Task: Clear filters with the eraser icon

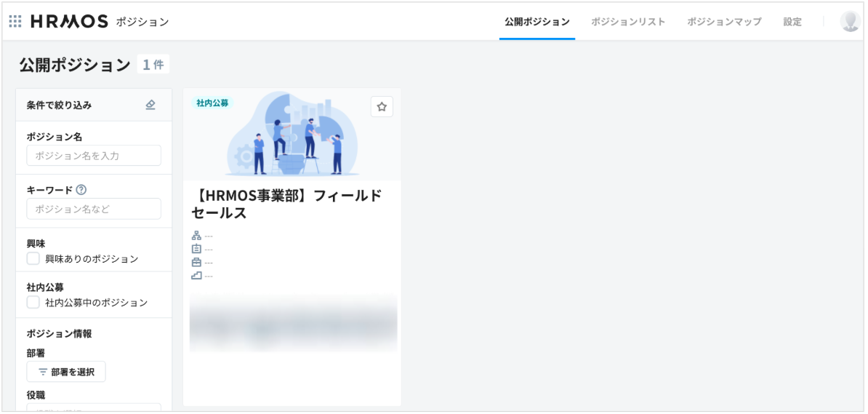Action: click(x=150, y=105)
